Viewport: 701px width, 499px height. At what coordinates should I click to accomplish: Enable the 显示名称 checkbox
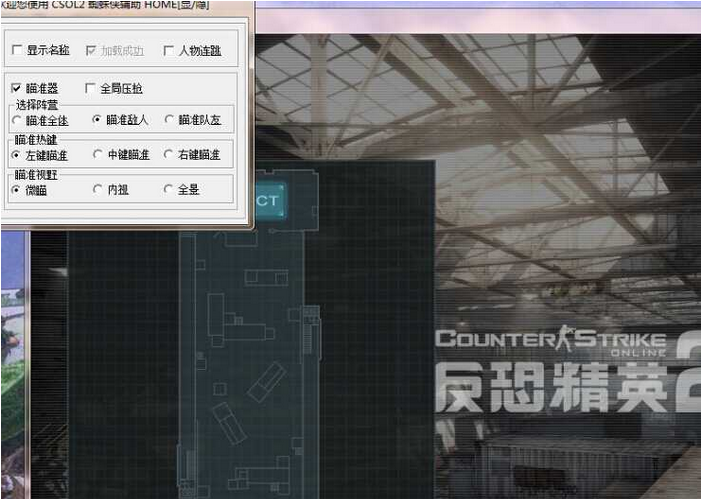click(17, 50)
